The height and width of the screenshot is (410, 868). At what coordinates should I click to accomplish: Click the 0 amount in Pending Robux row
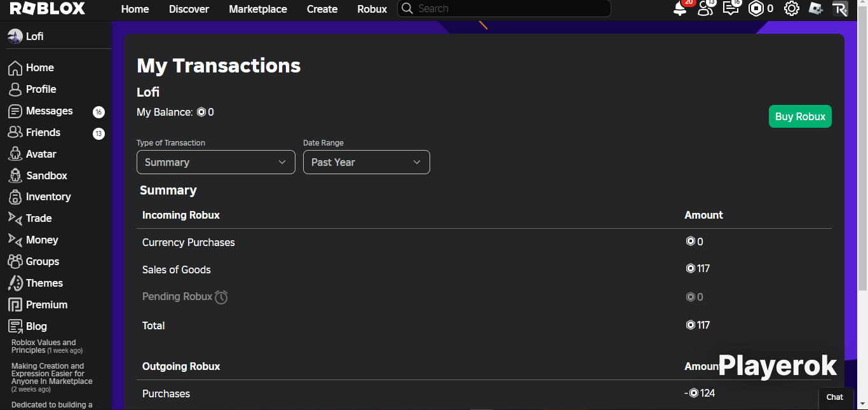pos(695,297)
